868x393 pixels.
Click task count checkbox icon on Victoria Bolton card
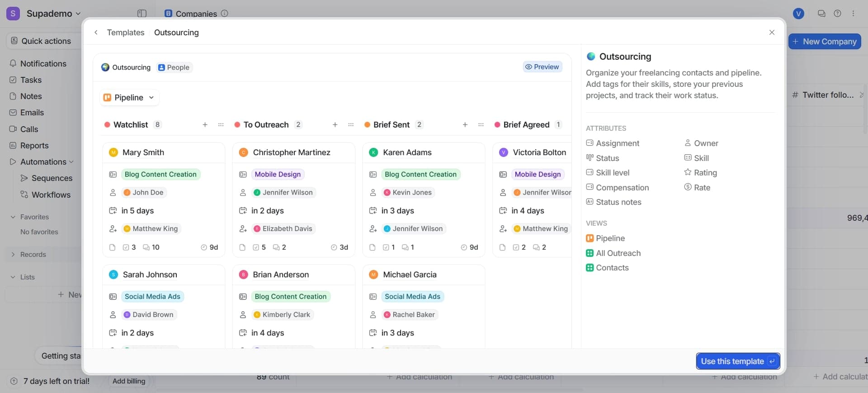(516, 247)
